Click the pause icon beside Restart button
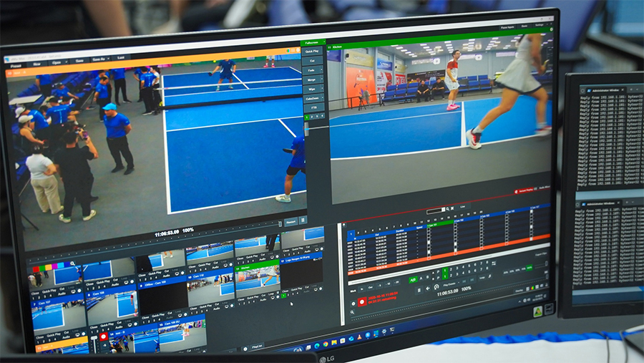This screenshot has height=363, width=644. click(x=303, y=221)
